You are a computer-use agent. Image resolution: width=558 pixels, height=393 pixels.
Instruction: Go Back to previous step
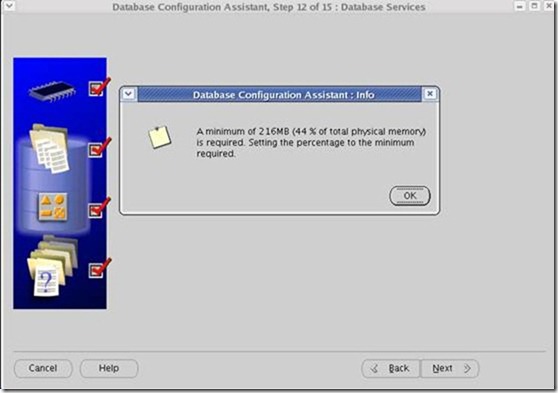(x=391, y=368)
